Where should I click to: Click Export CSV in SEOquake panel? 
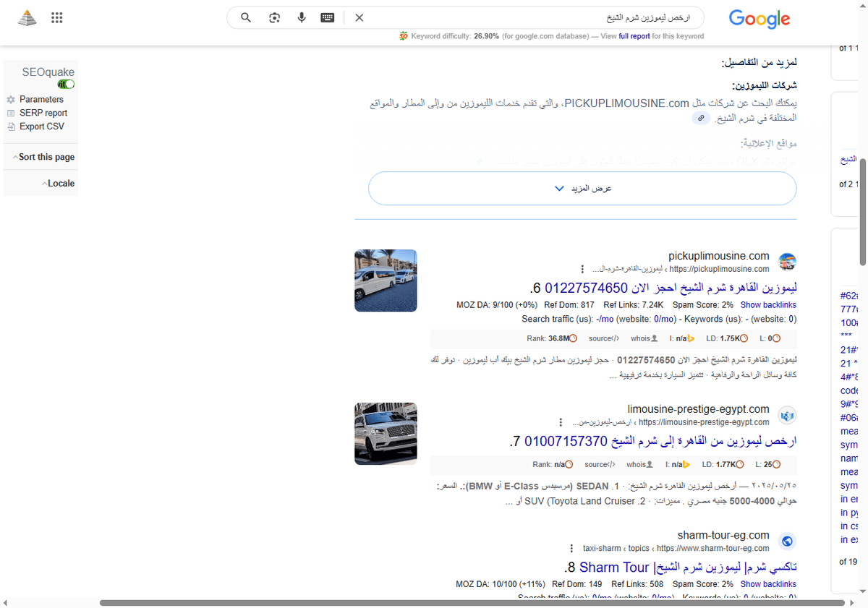[x=42, y=127]
